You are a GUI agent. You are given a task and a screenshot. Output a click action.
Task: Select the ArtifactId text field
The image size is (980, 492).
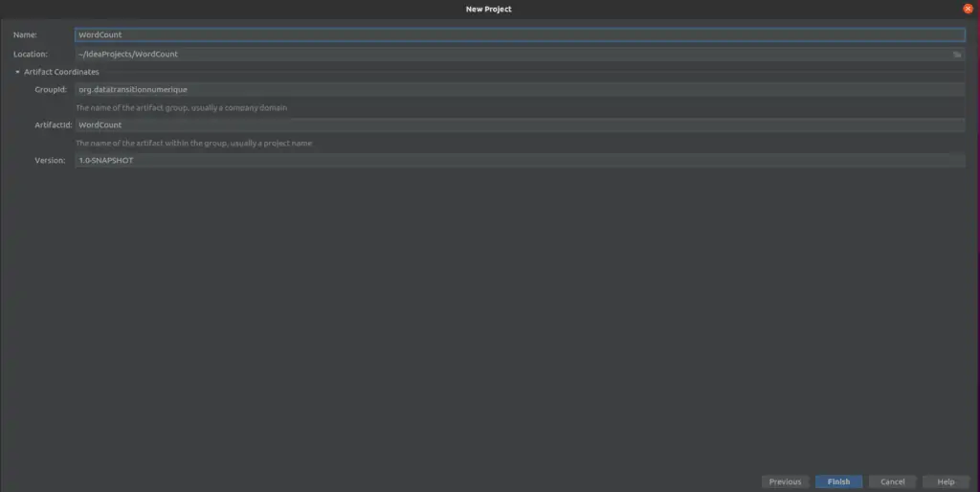tap(517, 124)
